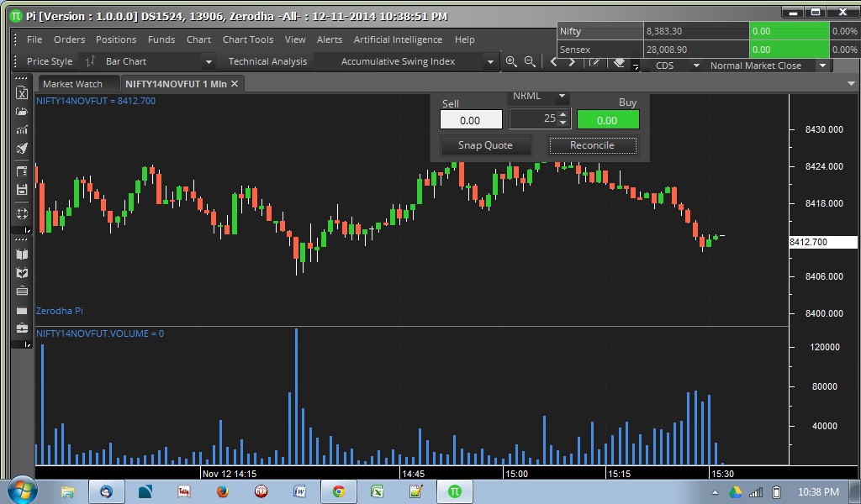Image resolution: width=861 pixels, height=504 pixels.
Task: Click the rocket icon in left sidebar
Action: [x=21, y=149]
